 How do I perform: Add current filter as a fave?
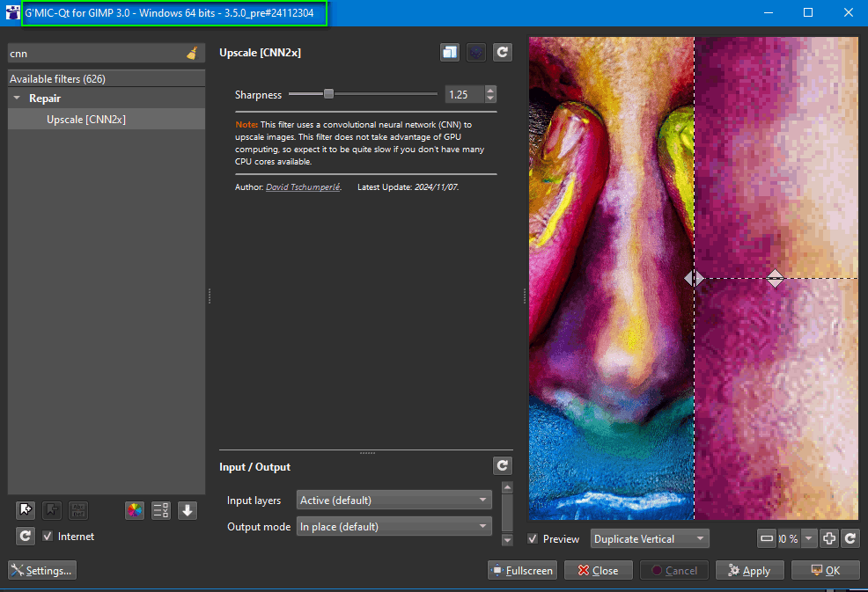click(x=26, y=510)
